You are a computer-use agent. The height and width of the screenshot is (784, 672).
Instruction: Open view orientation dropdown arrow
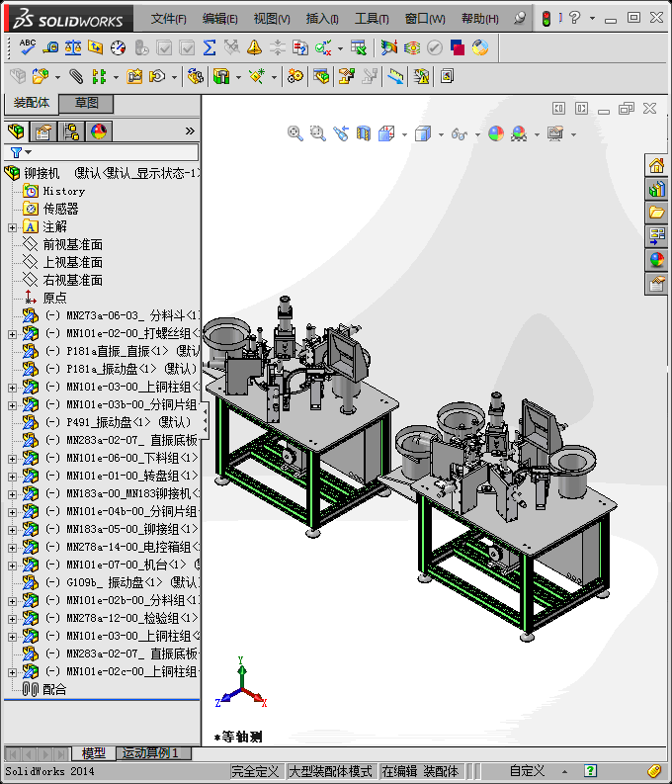pyautogui.click(x=404, y=134)
